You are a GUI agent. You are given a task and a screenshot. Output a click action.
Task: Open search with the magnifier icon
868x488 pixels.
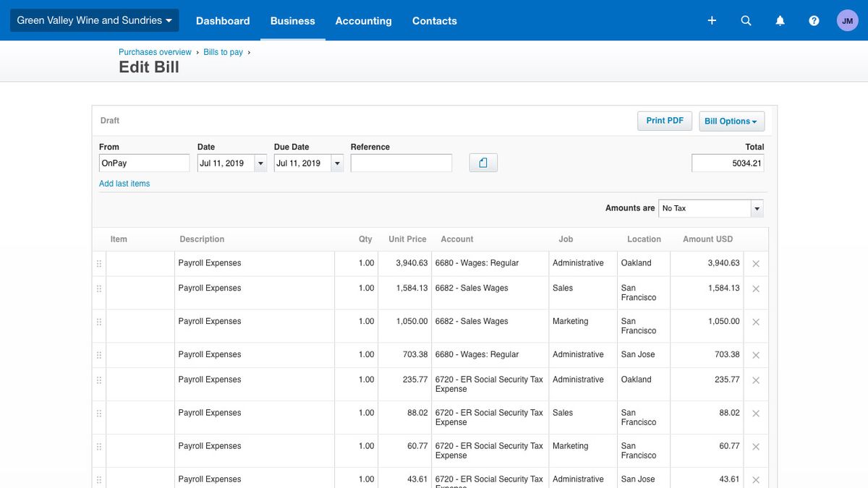click(746, 21)
